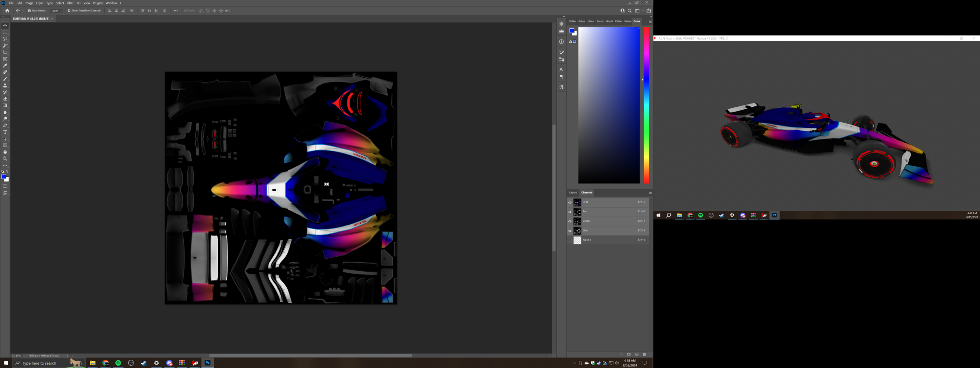980x368 pixels.
Task: Select the Dodge tool
Action: [x=5, y=119]
